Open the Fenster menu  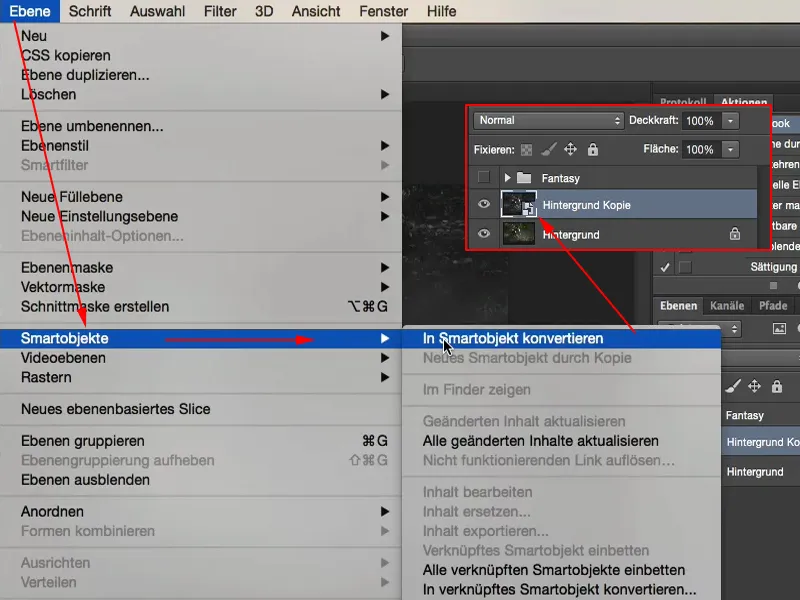(x=383, y=11)
